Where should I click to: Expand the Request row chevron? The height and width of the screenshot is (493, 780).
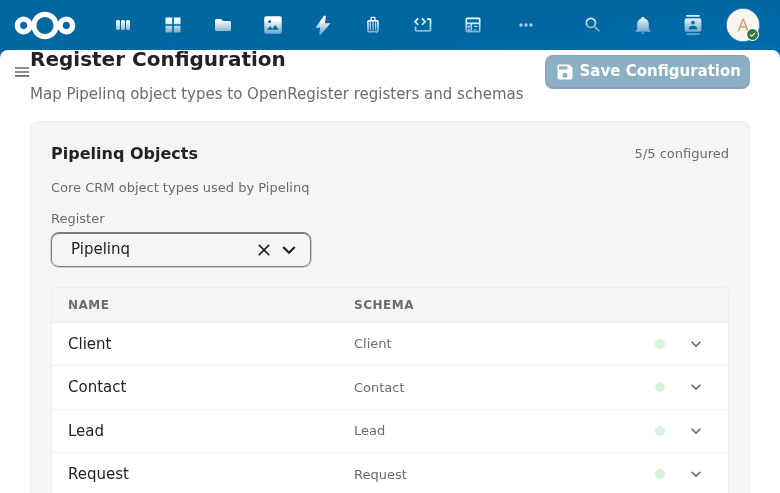point(696,474)
